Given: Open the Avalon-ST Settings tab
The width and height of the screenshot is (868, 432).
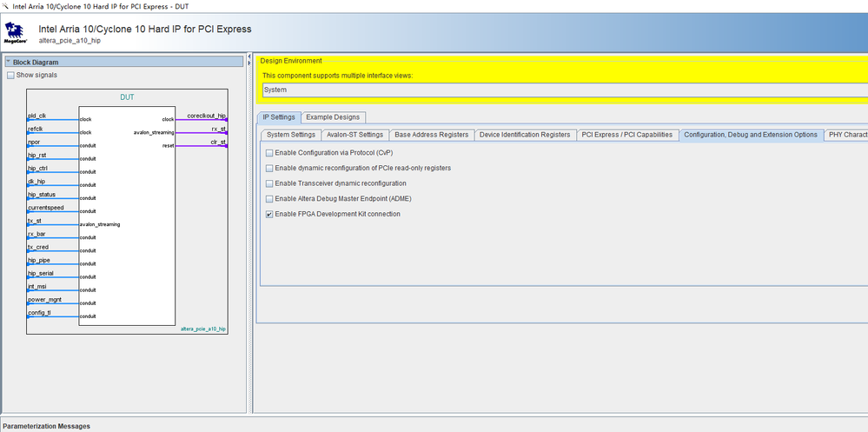Looking at the screenshot, I should [354, 135].
